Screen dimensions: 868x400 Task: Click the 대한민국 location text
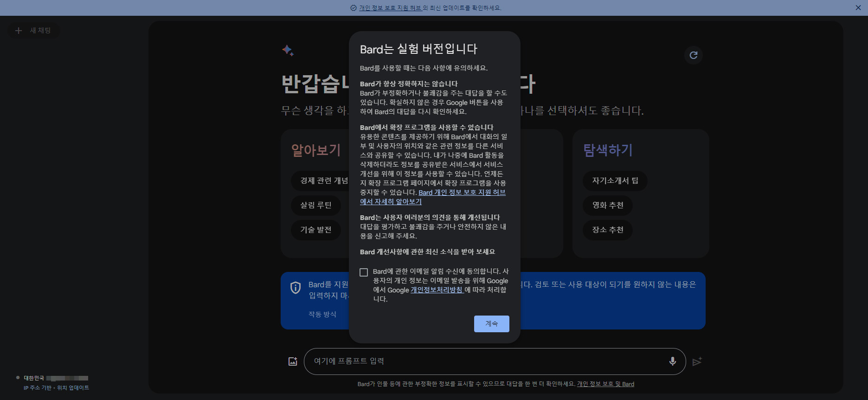[34, 378]
